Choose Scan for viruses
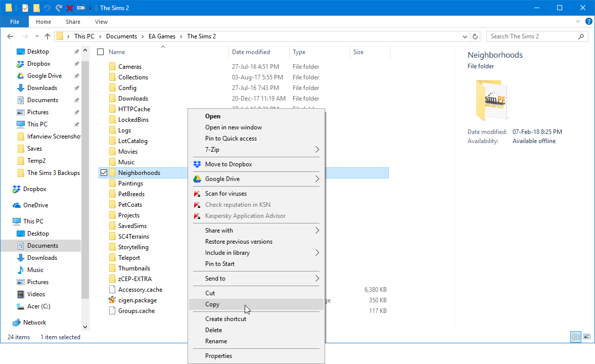The image size is (595, 364). click(x=256, y=194)
